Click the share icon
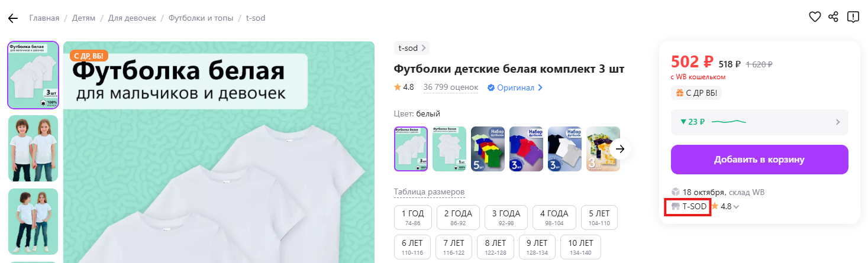 [x=834, y=17]
